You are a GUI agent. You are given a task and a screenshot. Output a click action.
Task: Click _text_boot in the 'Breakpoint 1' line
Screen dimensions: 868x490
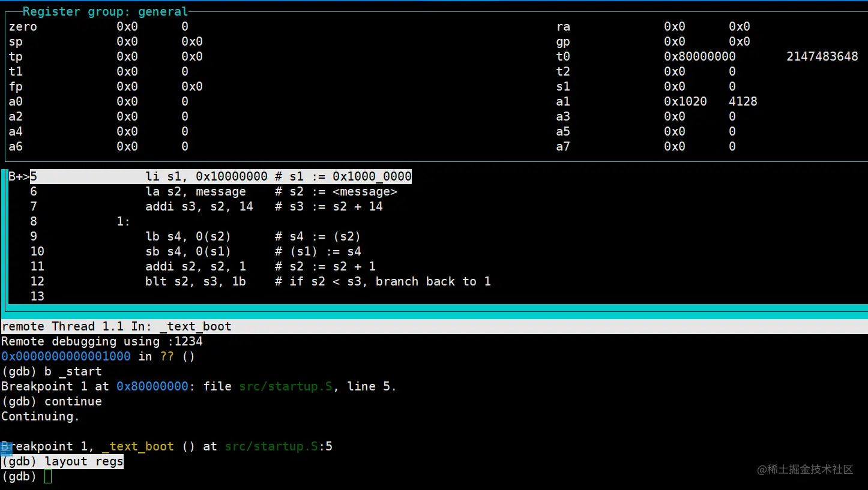tap(138, 446)
